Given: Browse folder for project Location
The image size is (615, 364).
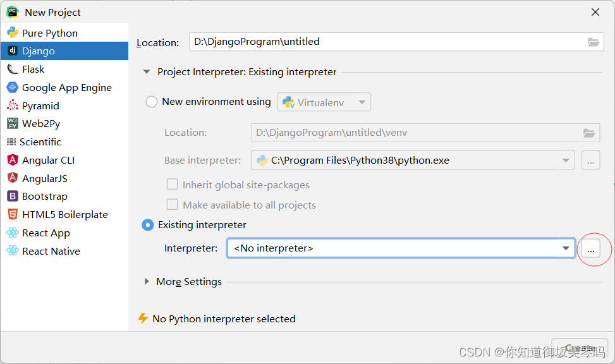Looking at the screenshot, I should click(593, 42).
